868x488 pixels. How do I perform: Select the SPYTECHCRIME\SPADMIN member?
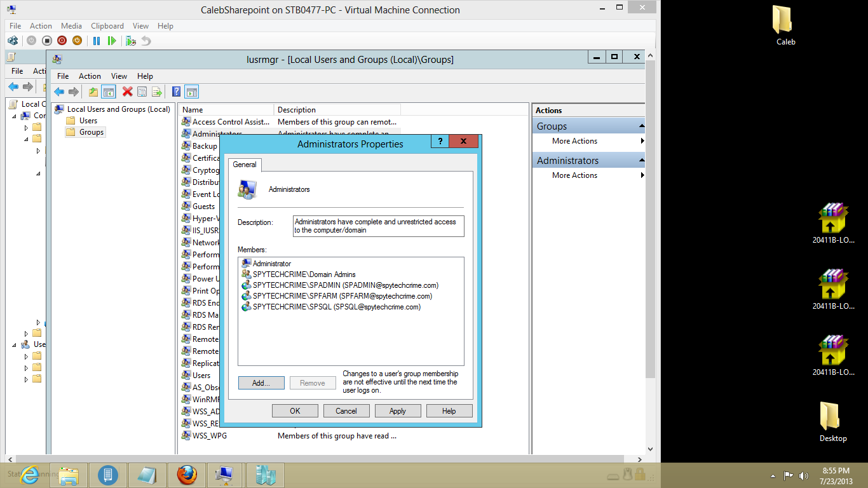[340, 285]
